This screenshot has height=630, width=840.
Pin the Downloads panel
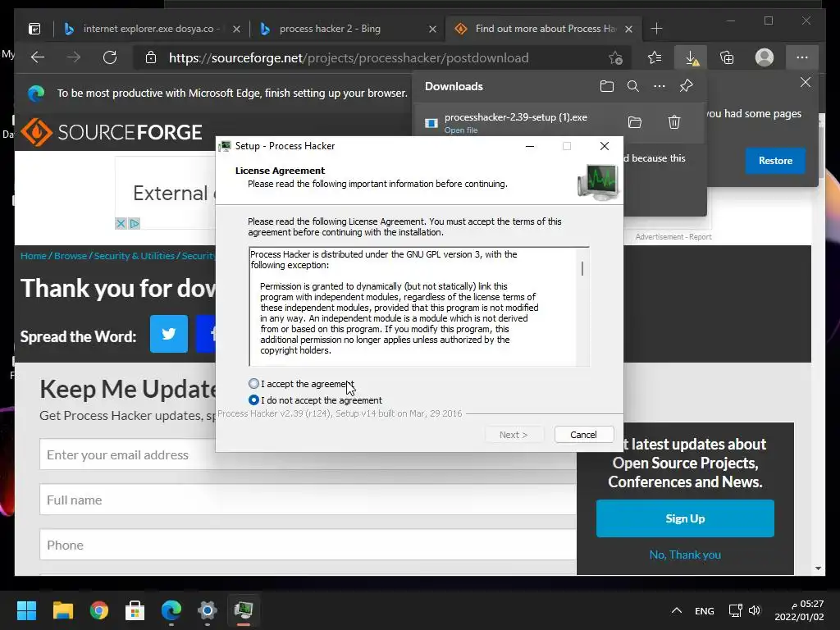pyautogui.click(x=687, y=86)
